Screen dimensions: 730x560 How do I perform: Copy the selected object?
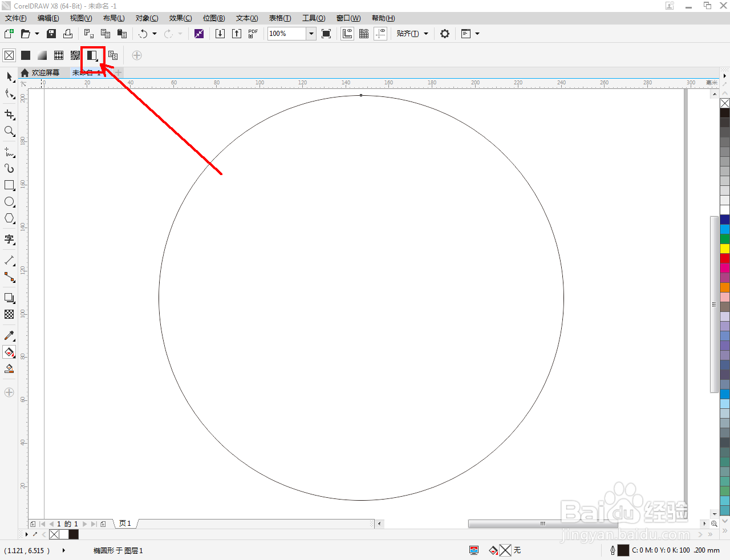click(105, 34)
